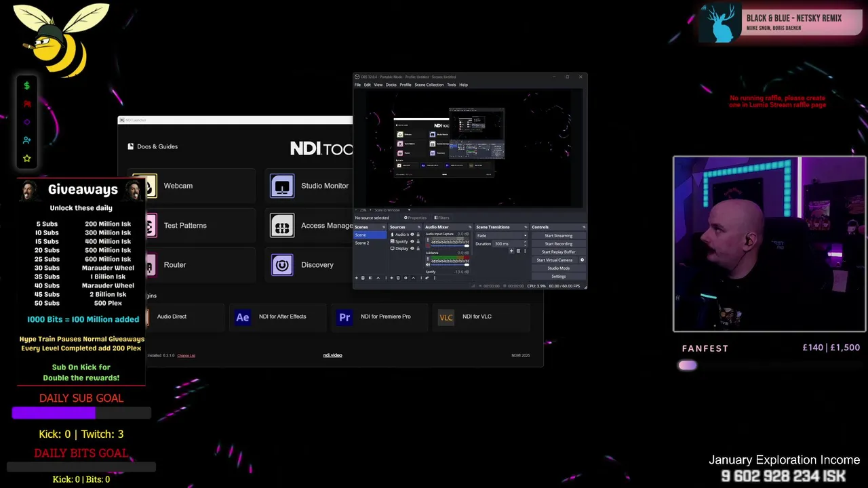This screenshot has height=488, width=868.
Task: Click the Properties button below preview
Action: coord(416,218)
